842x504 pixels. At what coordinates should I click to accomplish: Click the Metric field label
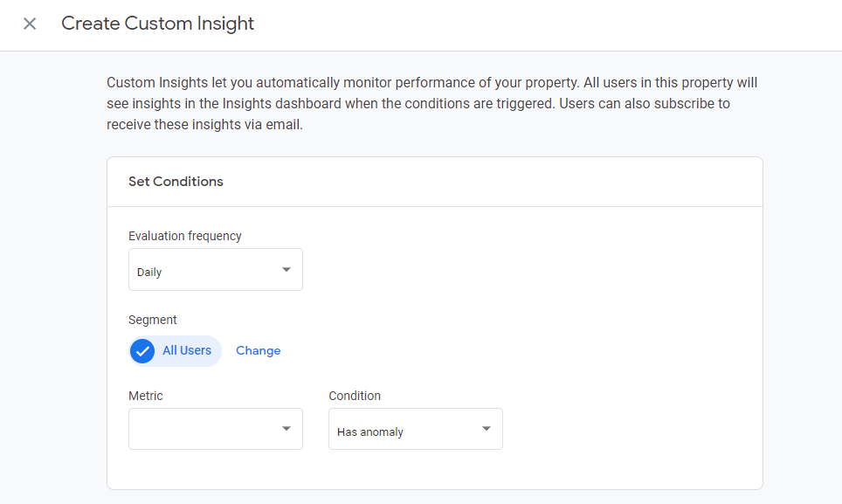[x=146, y=396]
